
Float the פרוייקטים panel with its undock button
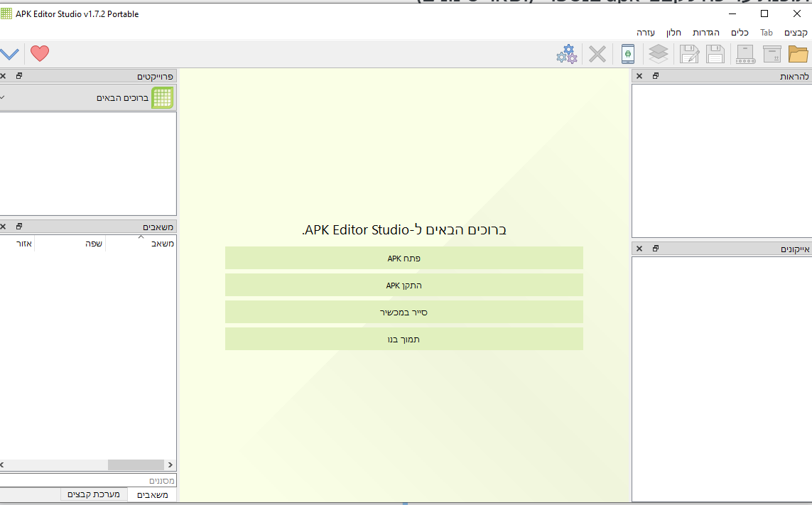[19, 76]
